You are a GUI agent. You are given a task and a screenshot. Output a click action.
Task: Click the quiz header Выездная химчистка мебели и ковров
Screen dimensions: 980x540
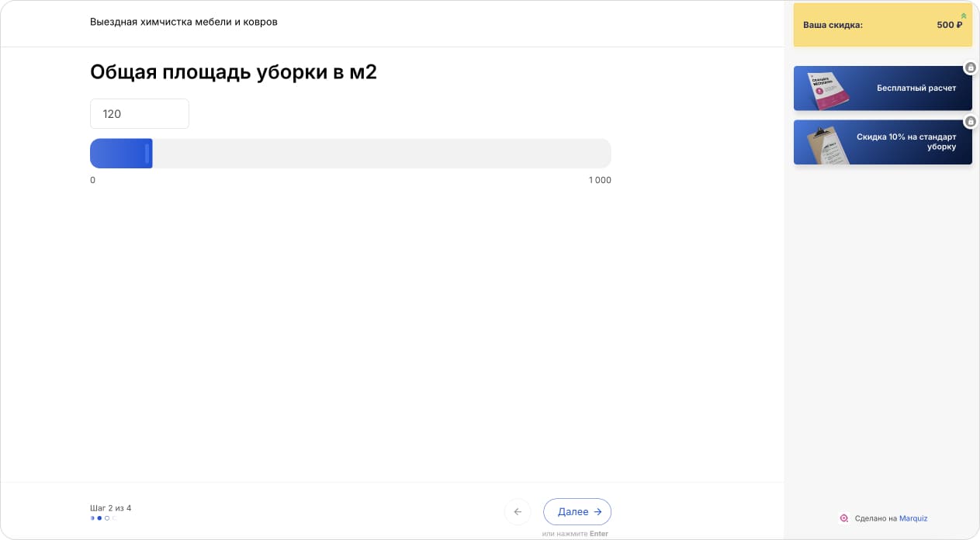pos(183,22)
